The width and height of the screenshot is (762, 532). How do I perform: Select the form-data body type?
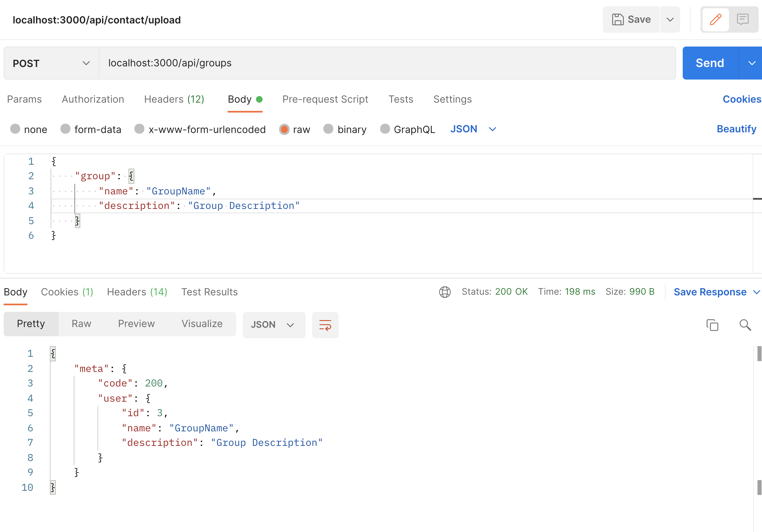[x=65, y=129]
